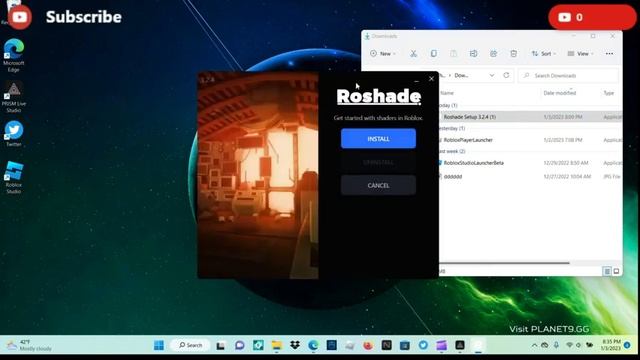Click the Rename icon in Explorer toolbar

(473, 53)
